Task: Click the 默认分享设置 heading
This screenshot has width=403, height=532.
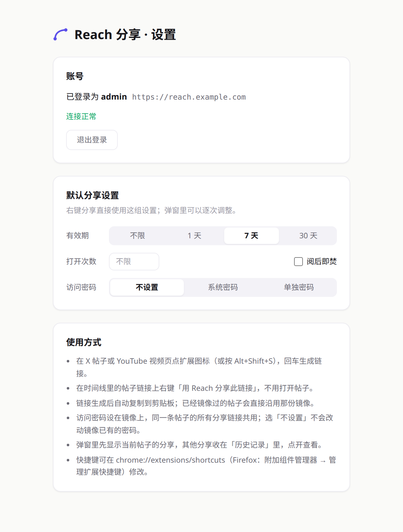Action: 93,195
